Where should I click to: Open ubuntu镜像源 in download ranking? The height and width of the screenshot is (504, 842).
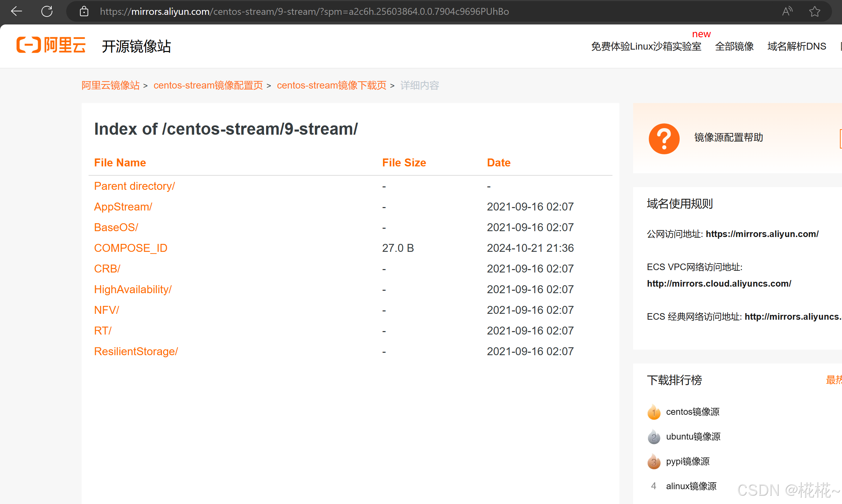click(693, 437)
